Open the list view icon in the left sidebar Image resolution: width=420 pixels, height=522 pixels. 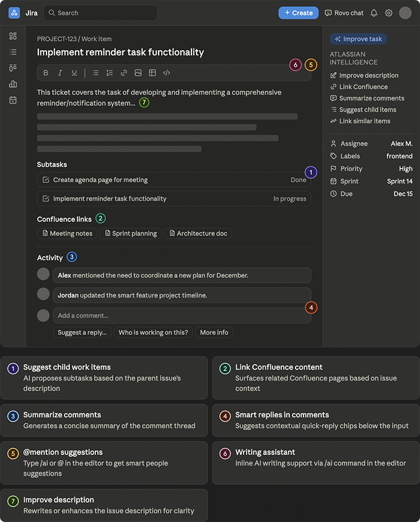click(13, 52)
